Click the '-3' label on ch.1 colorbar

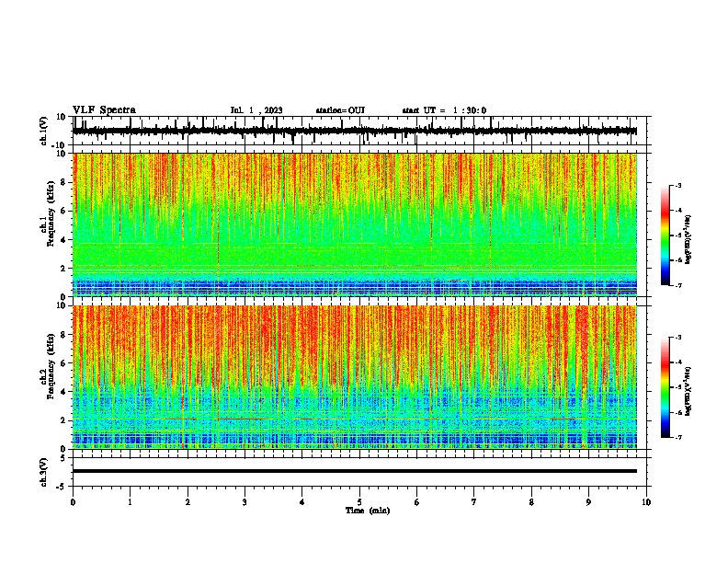pos(678,186)
